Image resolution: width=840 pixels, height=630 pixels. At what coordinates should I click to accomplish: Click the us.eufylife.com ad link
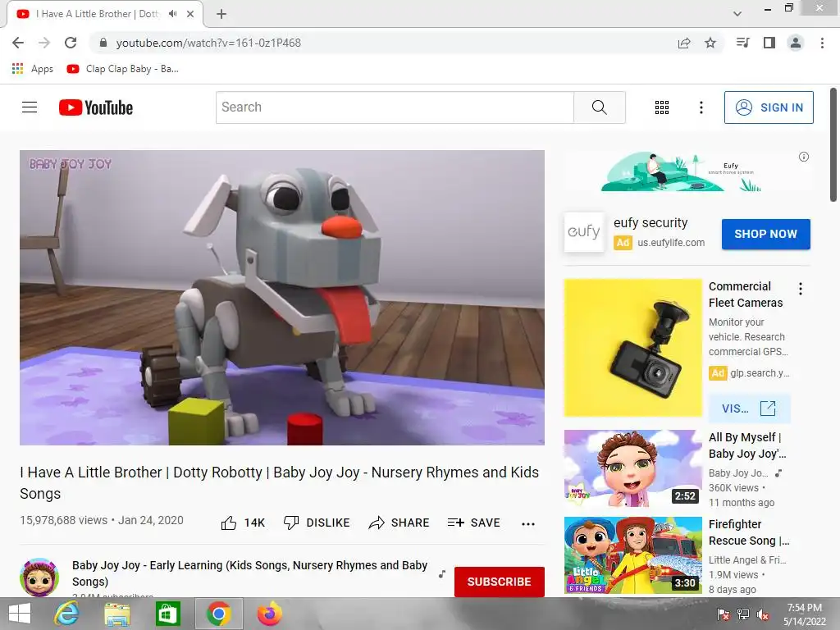(671, 243)
